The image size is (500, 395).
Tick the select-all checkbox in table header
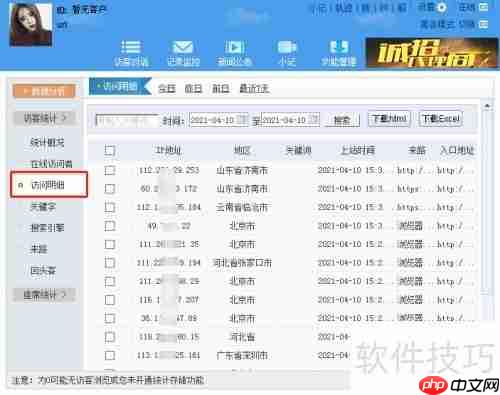coord(110,151)
